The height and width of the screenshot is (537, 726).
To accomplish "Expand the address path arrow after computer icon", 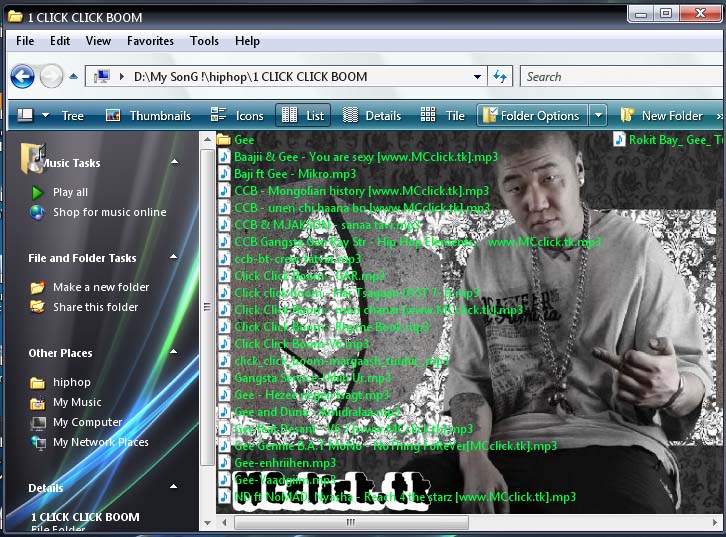I will pyautogui.click(x=122, y=76).
